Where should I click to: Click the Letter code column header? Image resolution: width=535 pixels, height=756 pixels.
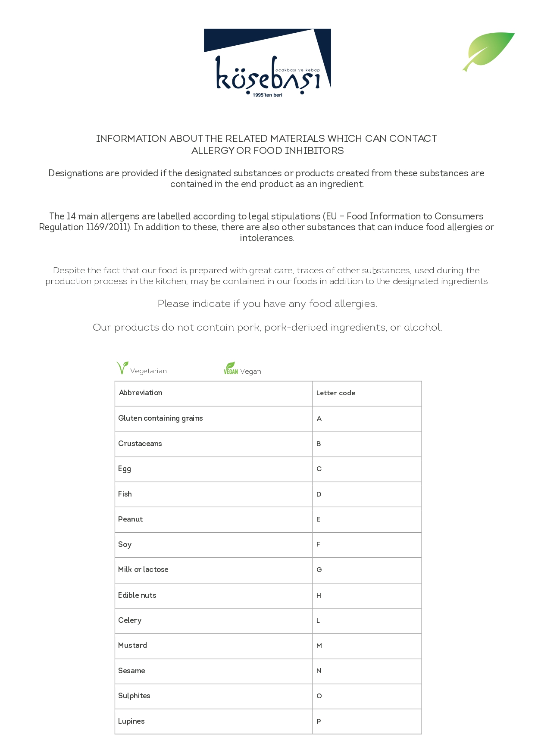[336, 393]
